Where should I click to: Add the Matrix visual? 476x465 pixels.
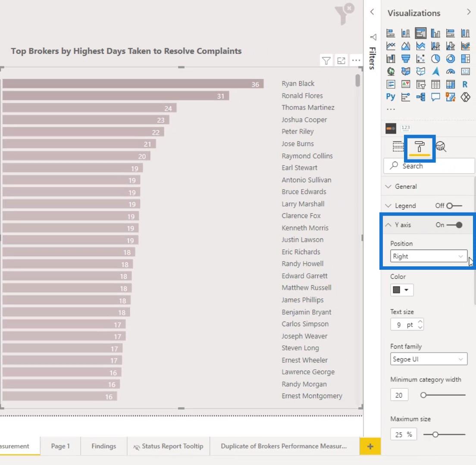point(450,84)
